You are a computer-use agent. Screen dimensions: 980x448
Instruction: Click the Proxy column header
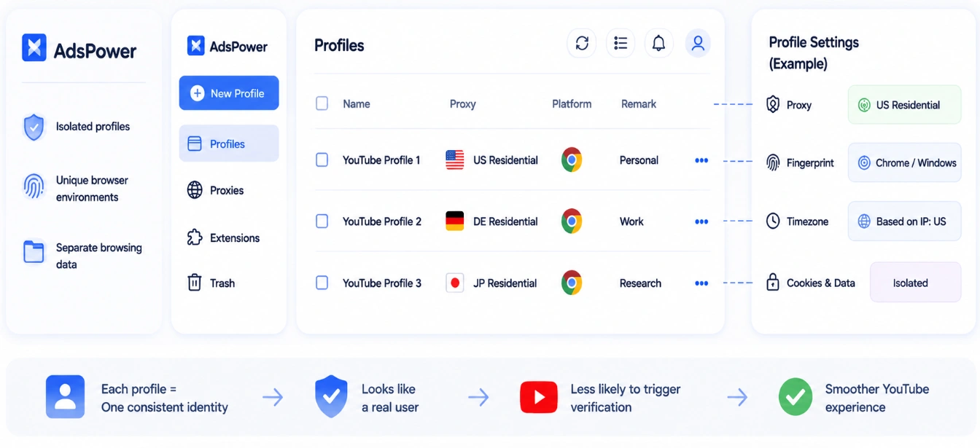coord(462,103)
